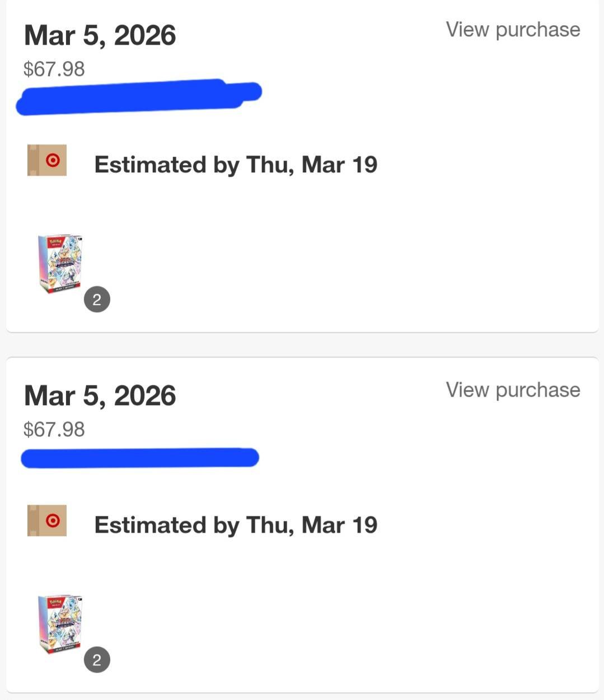Tap the quantity badge on the first order
The image size is (604, 700).
(97, 299)
